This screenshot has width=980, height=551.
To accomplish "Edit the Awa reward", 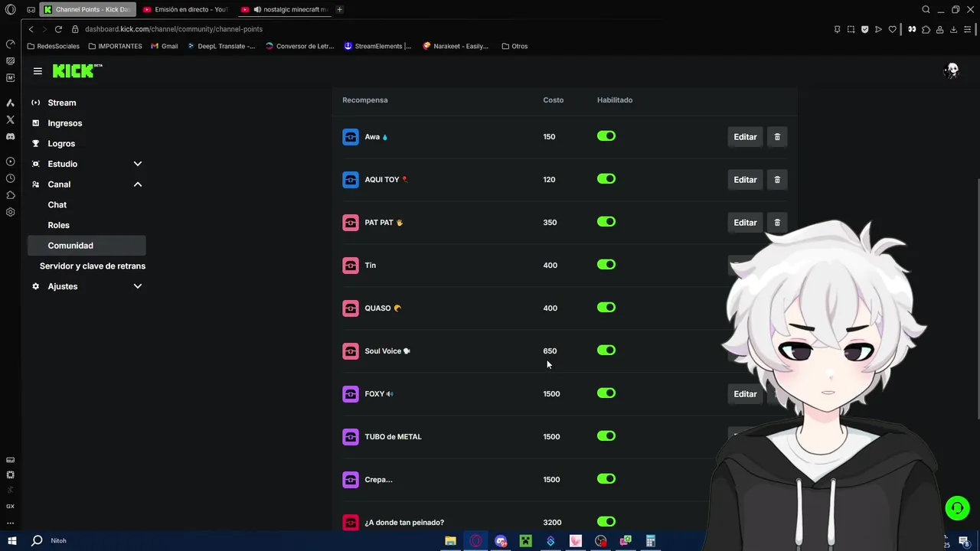I will 745,137.
